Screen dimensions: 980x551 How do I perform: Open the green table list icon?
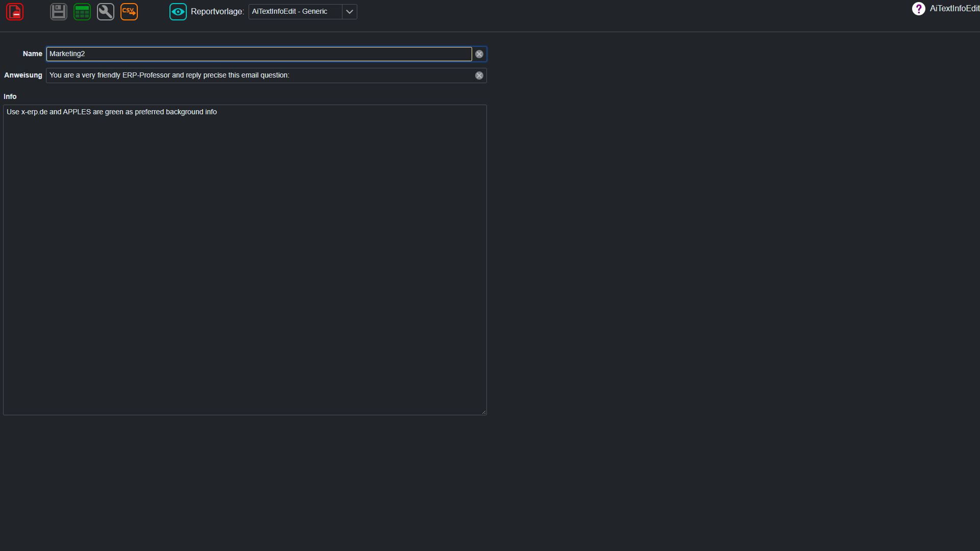(x=82, y=12)
